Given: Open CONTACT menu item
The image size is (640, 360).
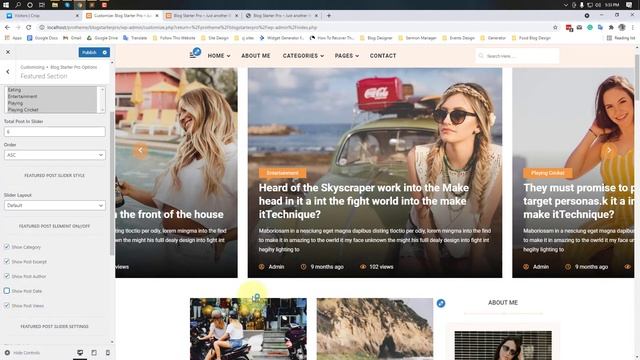Looking at the screenshot, I should pos(383,56).
